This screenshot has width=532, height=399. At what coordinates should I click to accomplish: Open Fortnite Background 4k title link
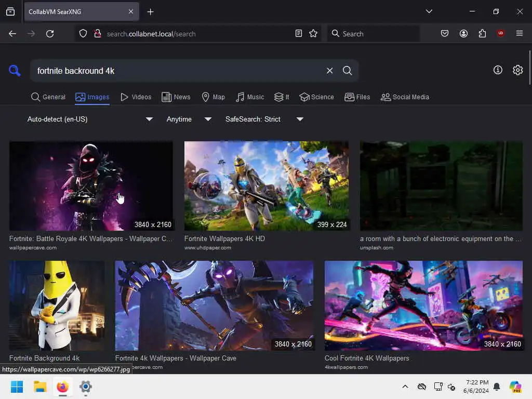45,358
